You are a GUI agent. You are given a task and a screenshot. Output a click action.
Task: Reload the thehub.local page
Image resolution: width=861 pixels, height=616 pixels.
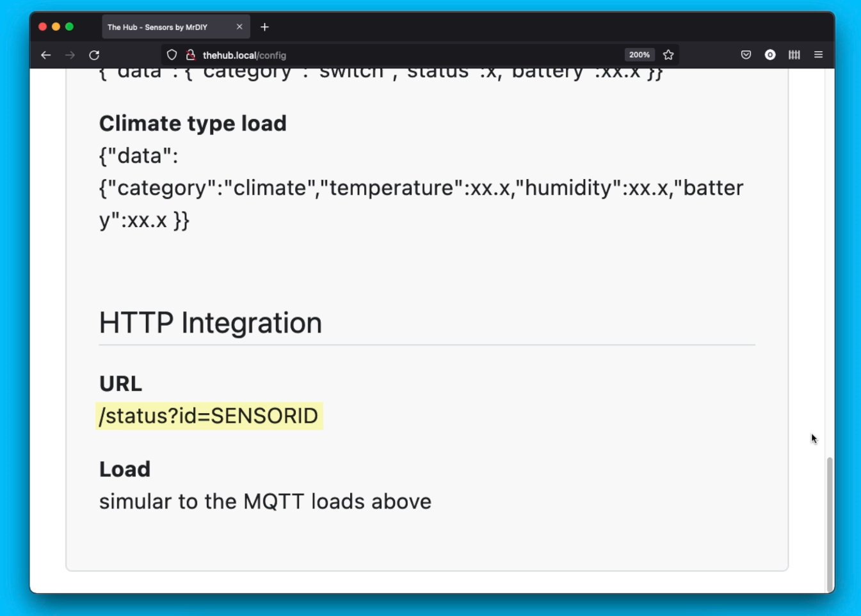(93, 55)
